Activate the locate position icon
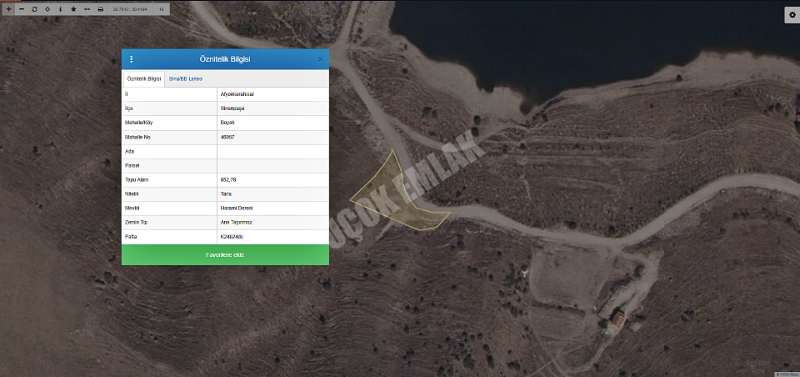 (47, 9)
